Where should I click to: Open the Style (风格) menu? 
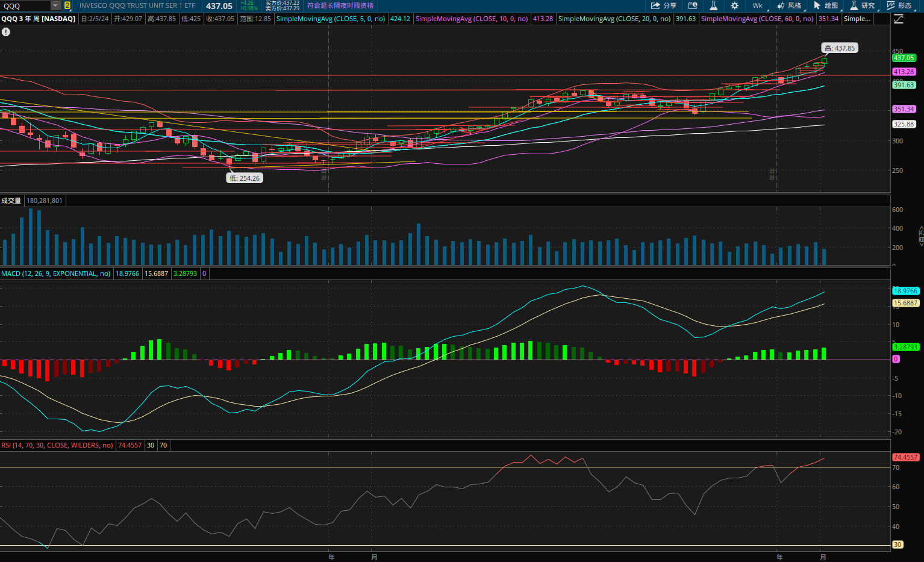789,5
